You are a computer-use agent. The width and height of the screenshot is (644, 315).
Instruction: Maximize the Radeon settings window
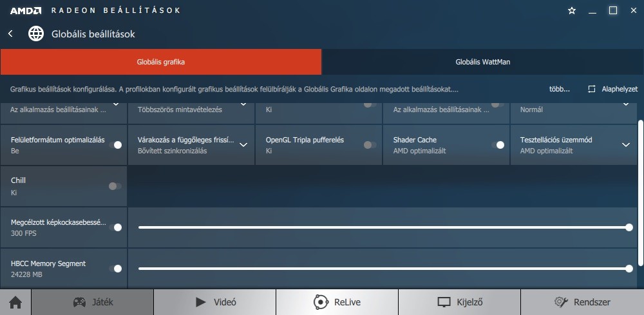(x=613, y=11)
